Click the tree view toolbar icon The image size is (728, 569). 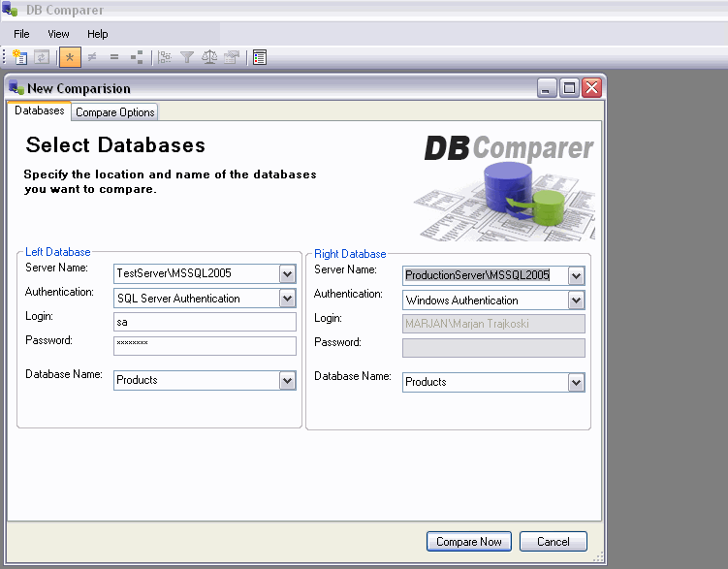(165, 57)
